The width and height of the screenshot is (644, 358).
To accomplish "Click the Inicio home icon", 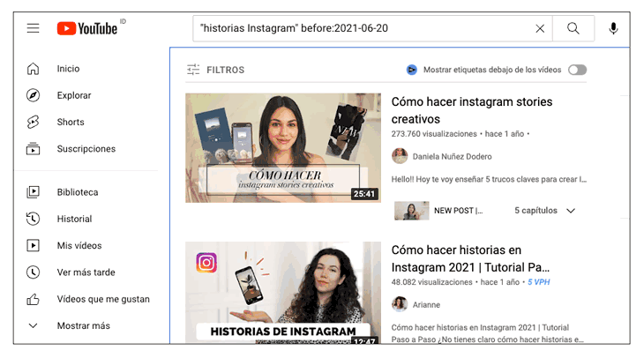I will (x=33, y=69).
